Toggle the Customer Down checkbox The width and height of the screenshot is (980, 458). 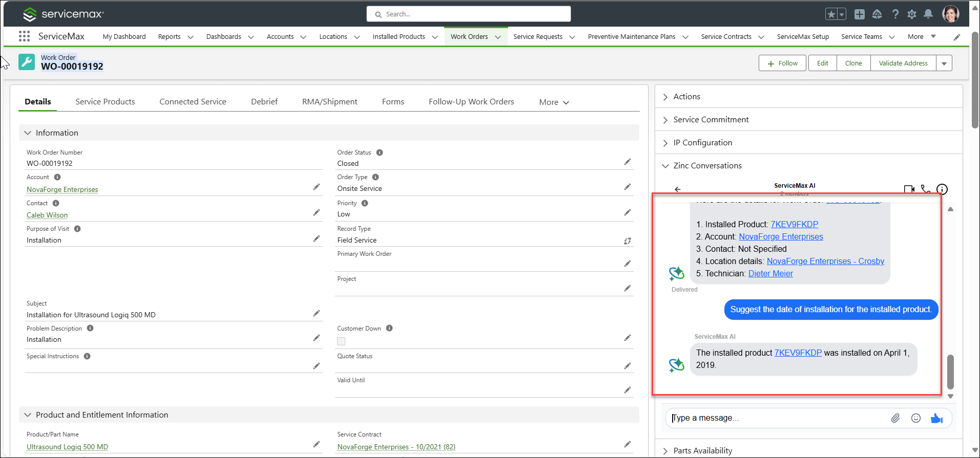(341, 341)
